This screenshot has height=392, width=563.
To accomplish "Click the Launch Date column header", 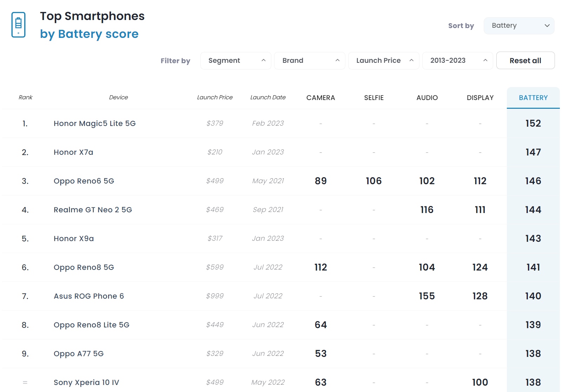I will coord(268,97).
